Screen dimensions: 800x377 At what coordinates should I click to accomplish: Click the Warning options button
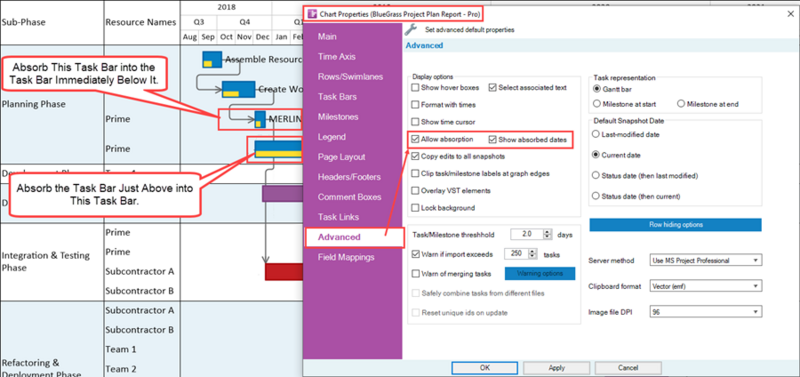(x=540, y=273)
